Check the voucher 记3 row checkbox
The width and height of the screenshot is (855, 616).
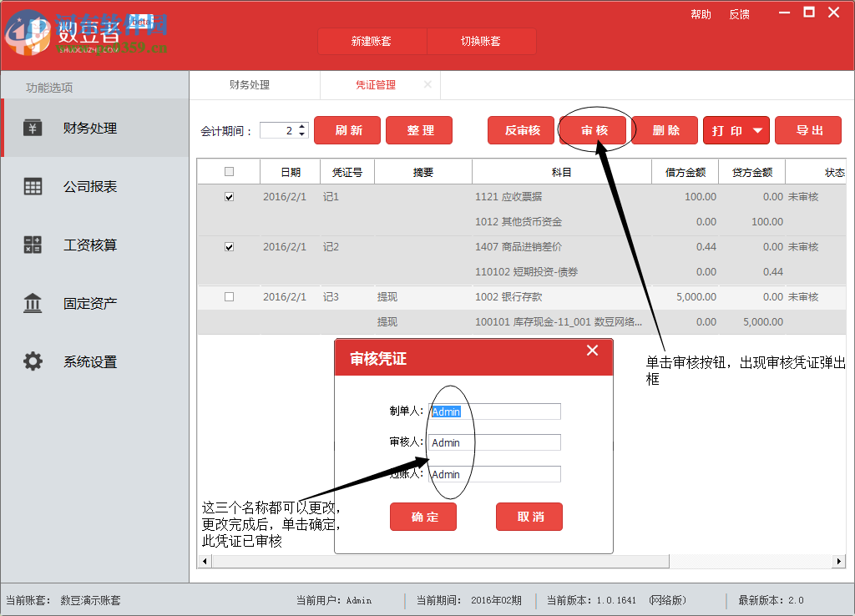(228, 296)
